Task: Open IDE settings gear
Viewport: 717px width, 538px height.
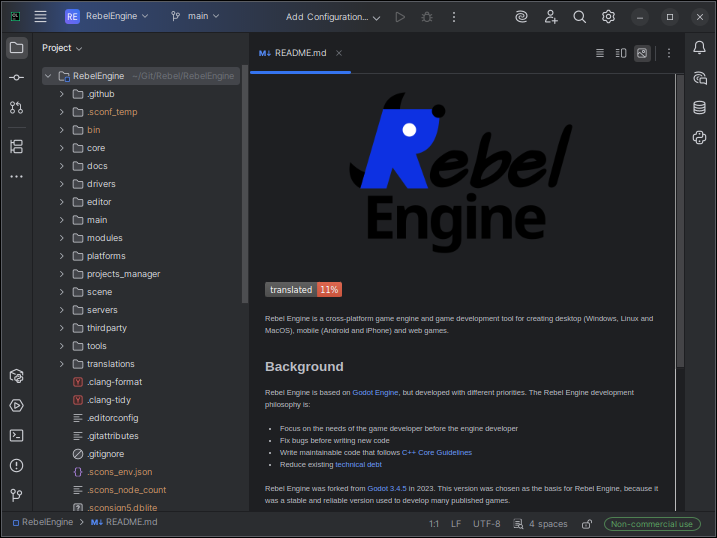Action: 608,17
